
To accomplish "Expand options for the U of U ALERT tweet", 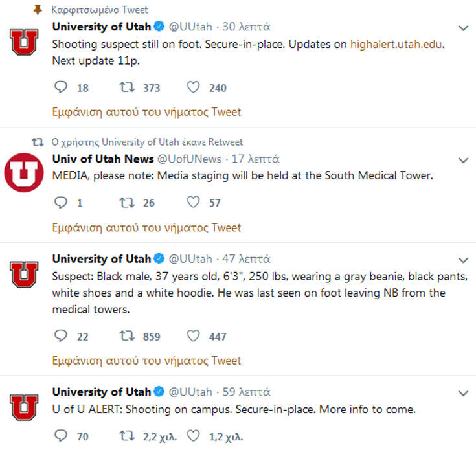I will (463, 393).
